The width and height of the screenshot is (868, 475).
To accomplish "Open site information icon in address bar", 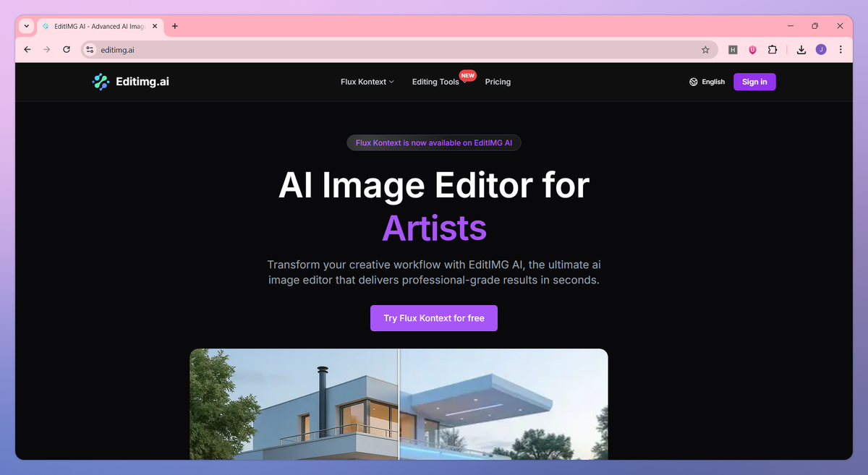I will [90, 50].
